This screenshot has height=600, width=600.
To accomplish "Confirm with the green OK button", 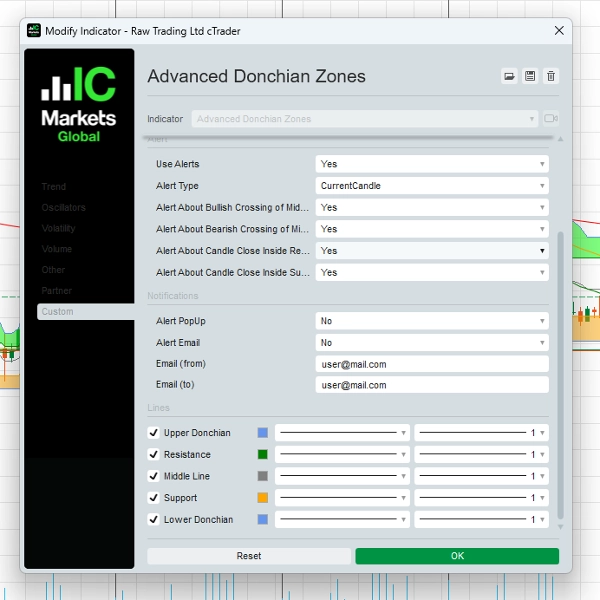I will (457, 556).
